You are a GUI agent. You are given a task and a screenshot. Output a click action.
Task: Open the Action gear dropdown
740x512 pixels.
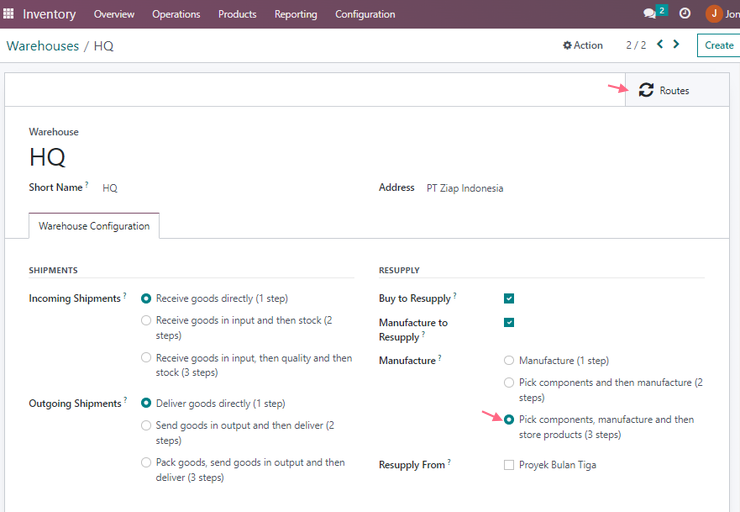click(x=583, y=45)
